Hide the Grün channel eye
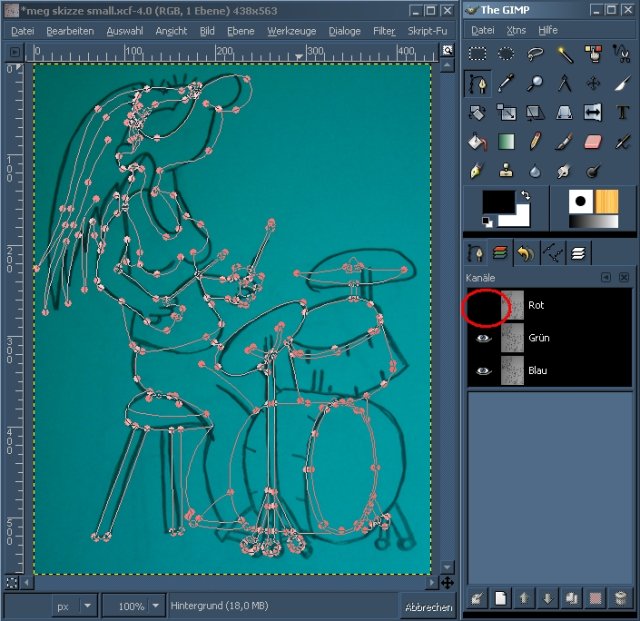The image size is (640, 621). click(x=483, y=338)
